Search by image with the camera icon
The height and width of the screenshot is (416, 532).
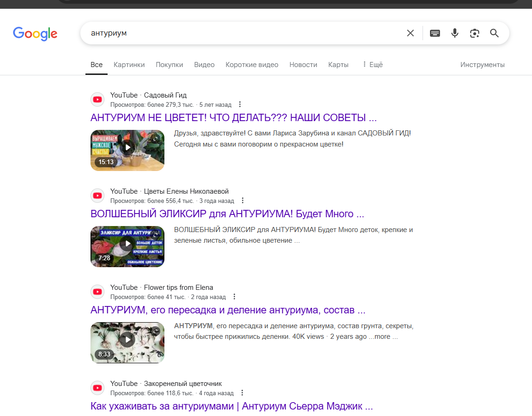[x=474, y=33]
